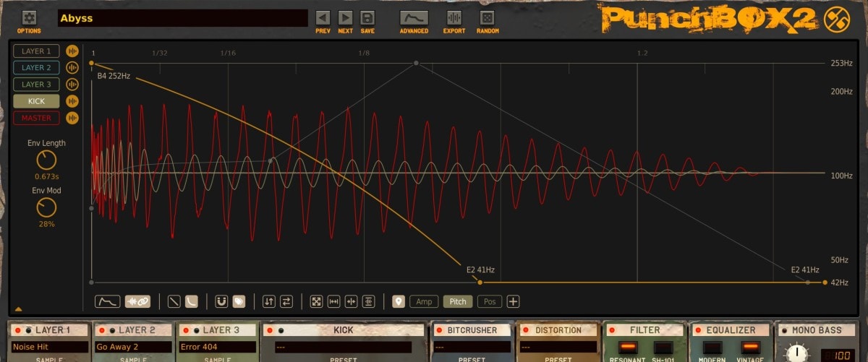Screen dimensions: 868x362
Task: Select the KICK layer tab
Action: coord(36,101)
